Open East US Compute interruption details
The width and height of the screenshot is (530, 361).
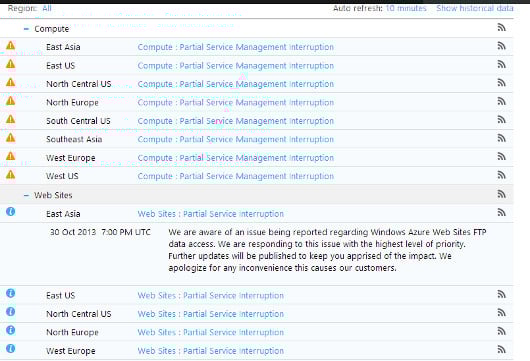coord(236,66)
